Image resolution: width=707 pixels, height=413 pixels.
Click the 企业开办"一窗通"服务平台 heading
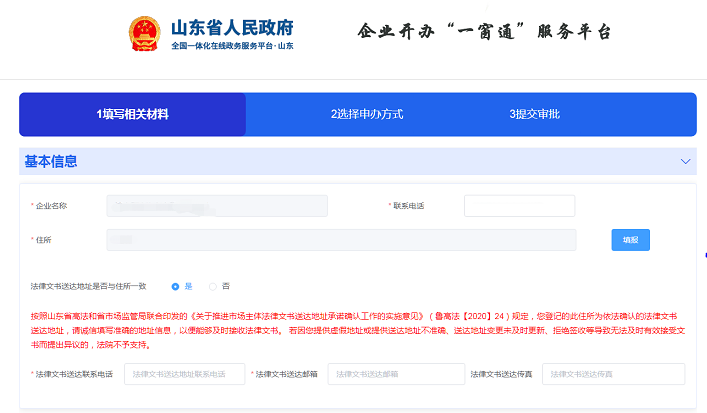484,31
